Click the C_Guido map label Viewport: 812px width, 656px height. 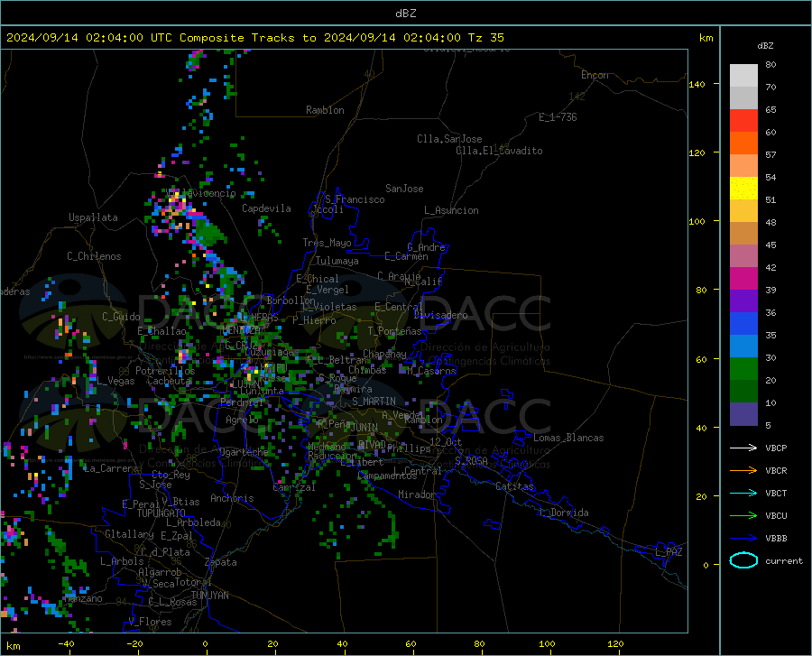tap(121, 317)
